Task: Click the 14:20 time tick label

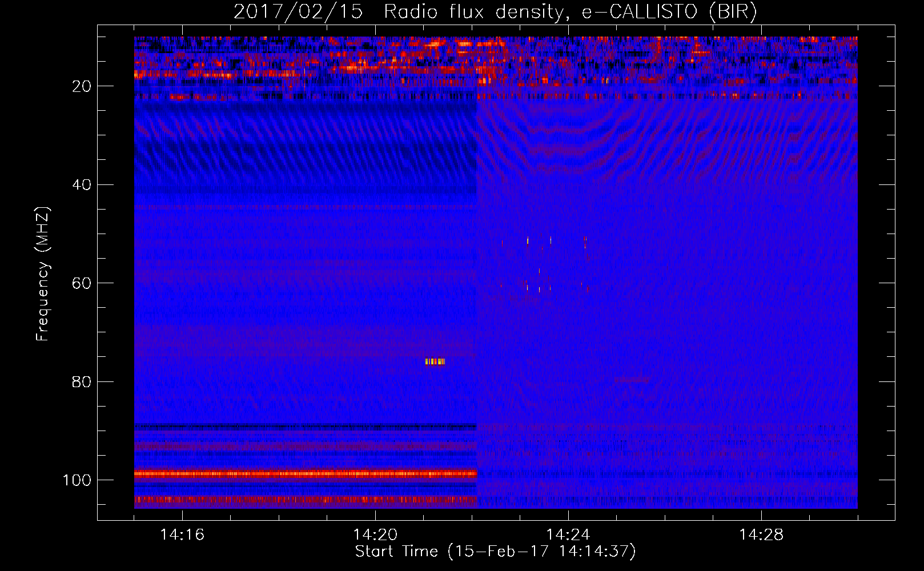Action: point(375,535)
